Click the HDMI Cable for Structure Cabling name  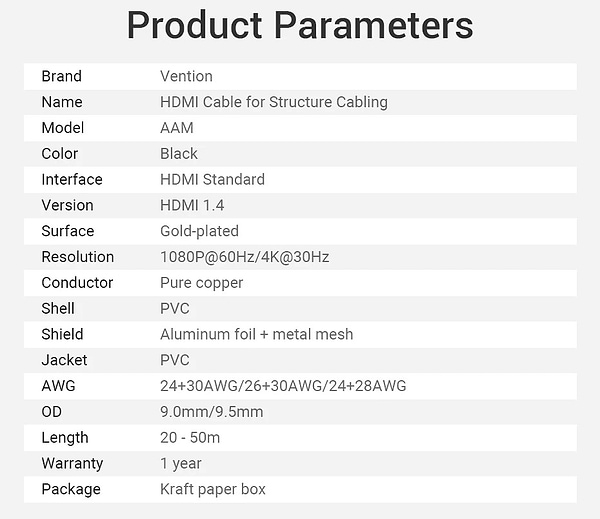coord(273,102)
